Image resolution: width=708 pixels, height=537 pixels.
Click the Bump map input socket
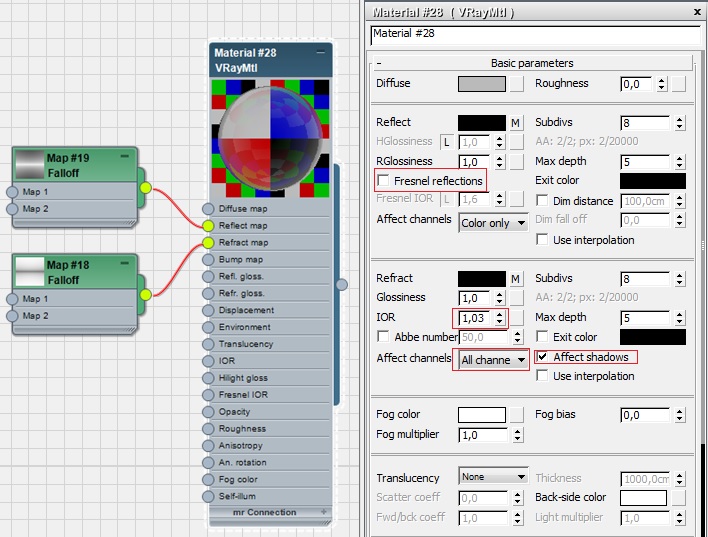pos(208,260)
